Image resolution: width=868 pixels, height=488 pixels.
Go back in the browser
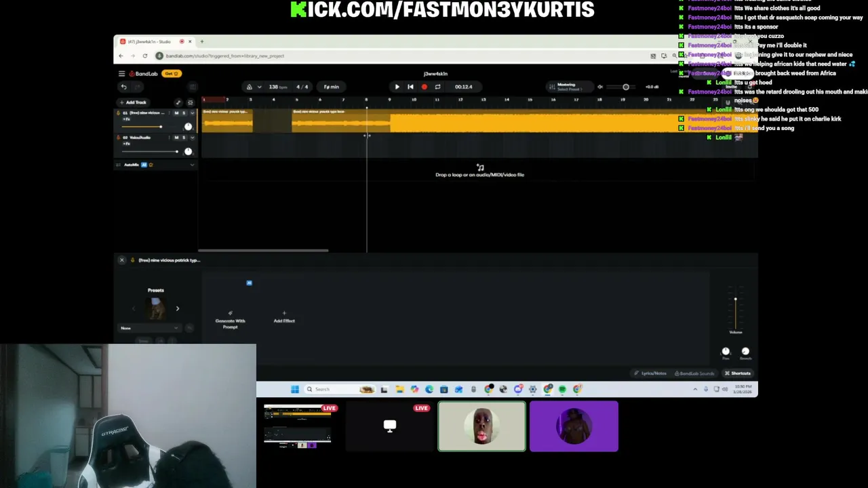(121, 56)
